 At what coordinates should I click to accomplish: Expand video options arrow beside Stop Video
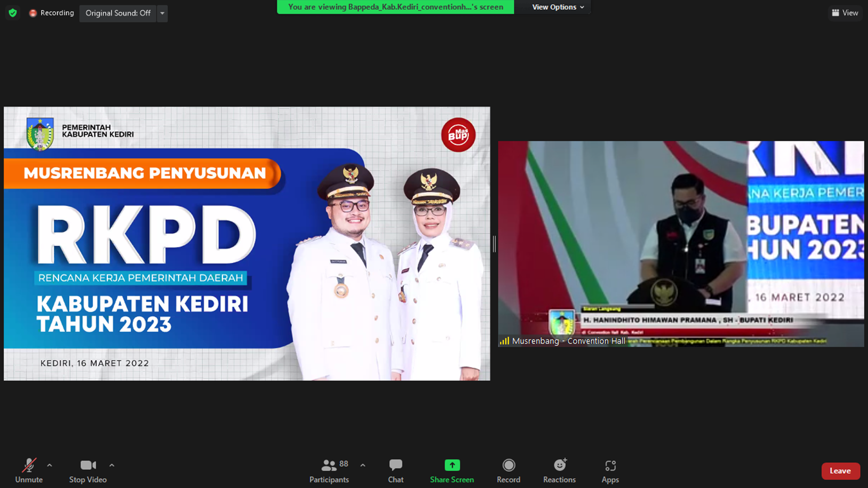tap(112, 465)
